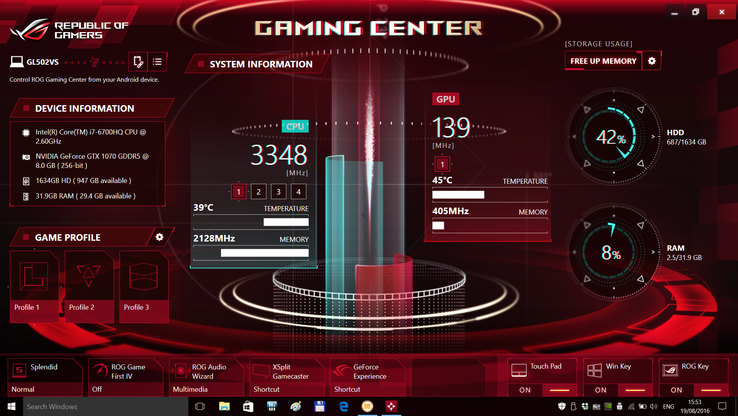The image size is (738, 416).
Task: Open Game Profile settings gear
Action: [x=160, y=237]
